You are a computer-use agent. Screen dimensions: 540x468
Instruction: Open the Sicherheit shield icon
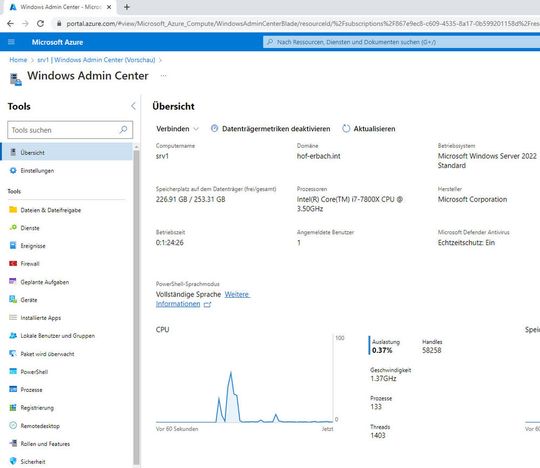point(13,461)
